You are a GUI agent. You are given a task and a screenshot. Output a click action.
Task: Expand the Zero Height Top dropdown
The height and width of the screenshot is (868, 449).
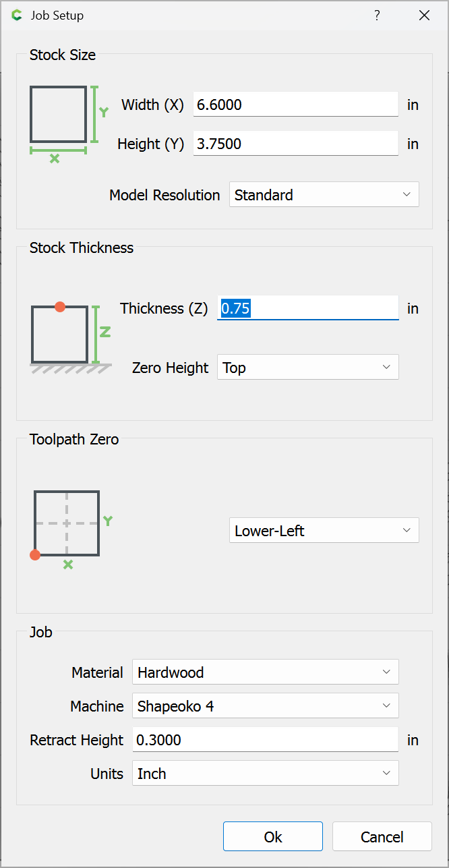307,368
